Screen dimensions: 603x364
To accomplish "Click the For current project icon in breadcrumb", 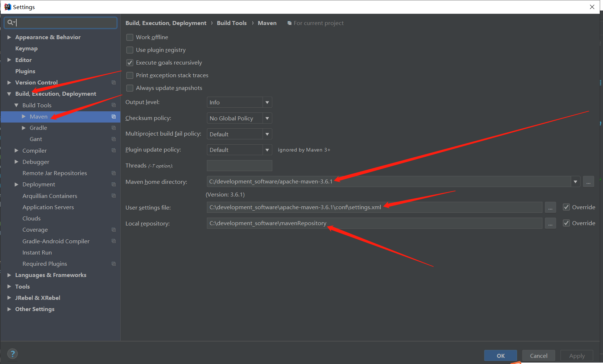I will 289,23.
